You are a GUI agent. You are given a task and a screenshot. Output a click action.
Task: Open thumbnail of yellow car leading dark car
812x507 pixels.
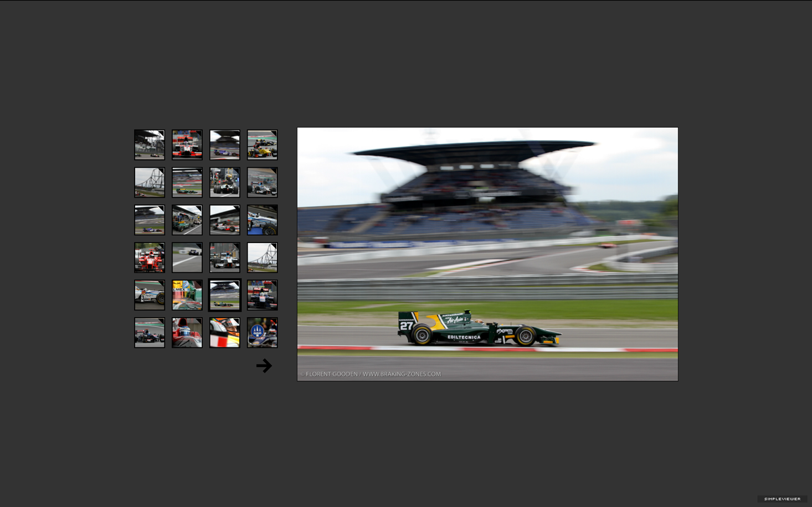point(263,145)
